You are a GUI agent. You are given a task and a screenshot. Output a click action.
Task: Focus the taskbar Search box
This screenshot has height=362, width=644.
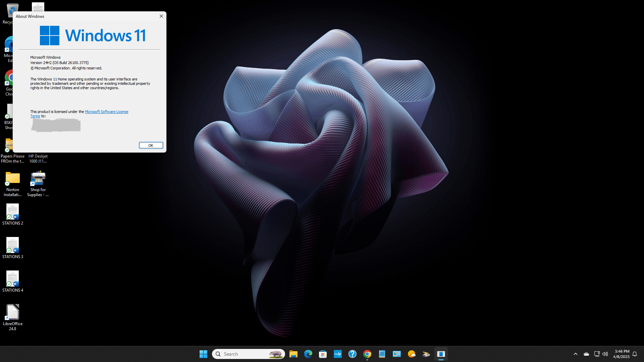point(249,354)
